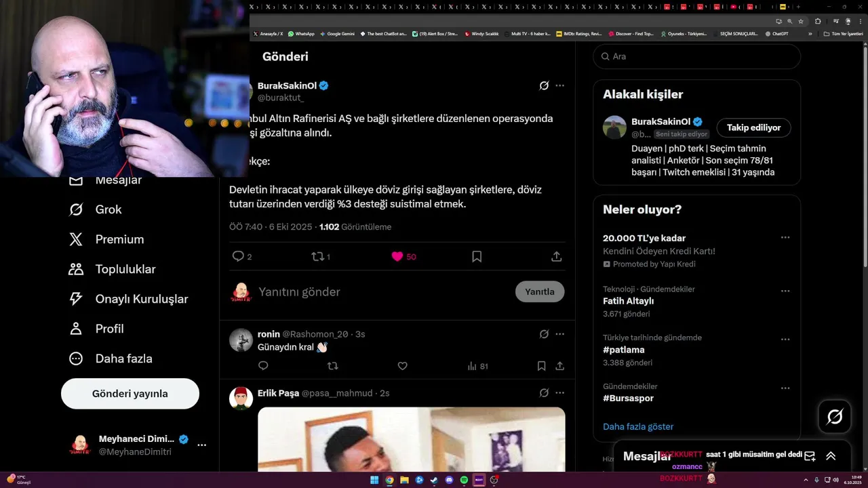The image size is (868, 488).
Task: Open File Explorer from taskbar
Action: click(x=404, y=480)
